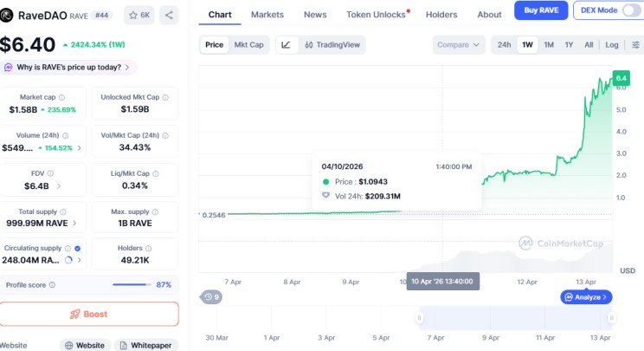Open Circulating supply info icon
Viewport: 644px width, 351px height.
click(68, 248)
